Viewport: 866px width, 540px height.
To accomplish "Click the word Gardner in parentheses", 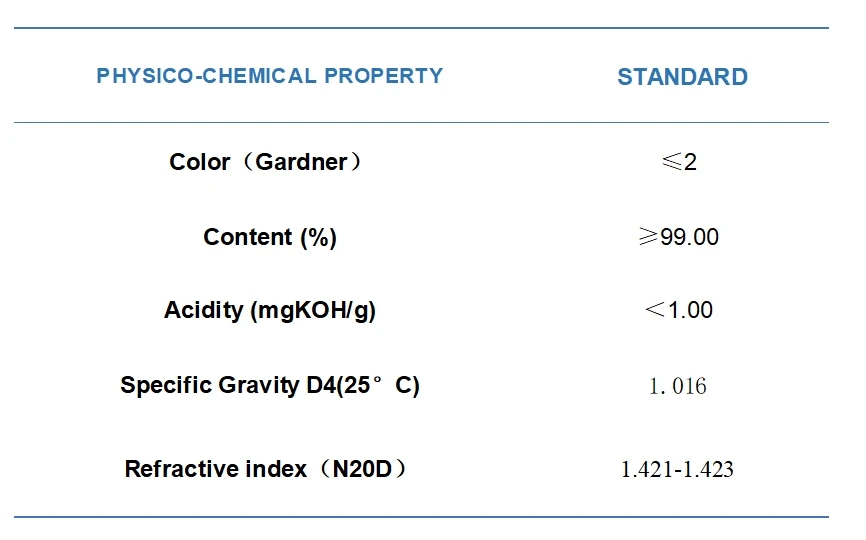I will (x=302, y=162).
